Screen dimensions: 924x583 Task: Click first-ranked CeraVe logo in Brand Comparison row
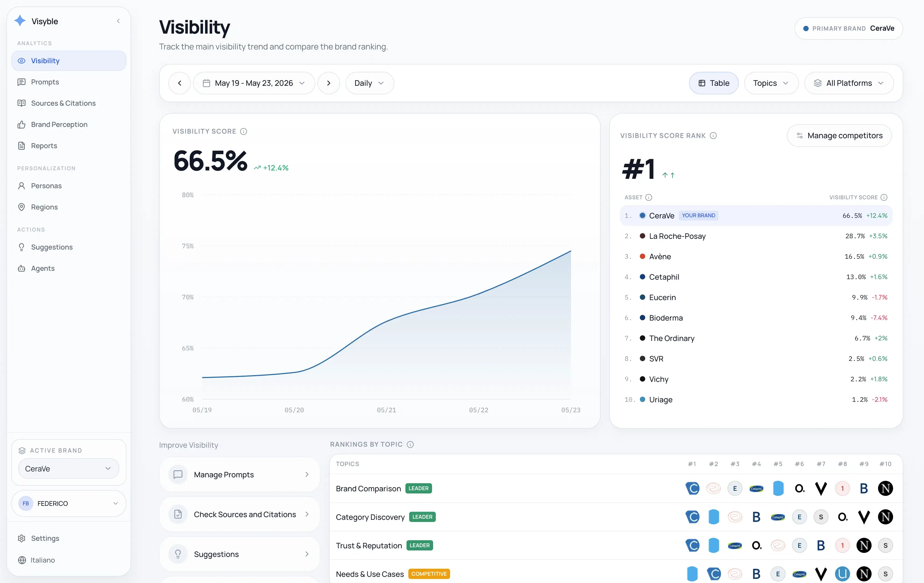point(692,488)
